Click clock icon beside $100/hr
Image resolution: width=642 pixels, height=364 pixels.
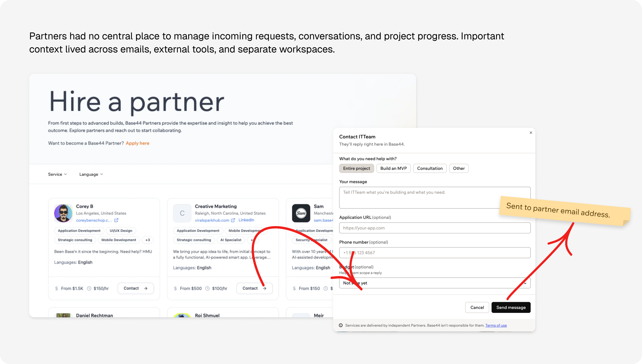[207, 288]
